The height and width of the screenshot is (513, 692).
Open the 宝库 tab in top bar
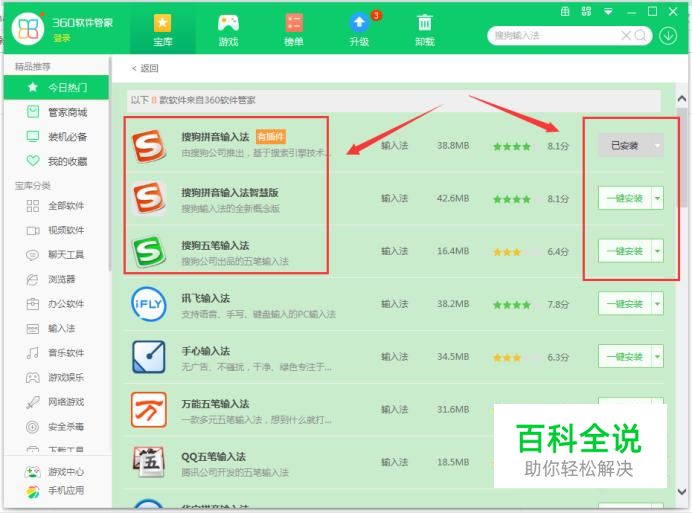[x=162, y=30]
